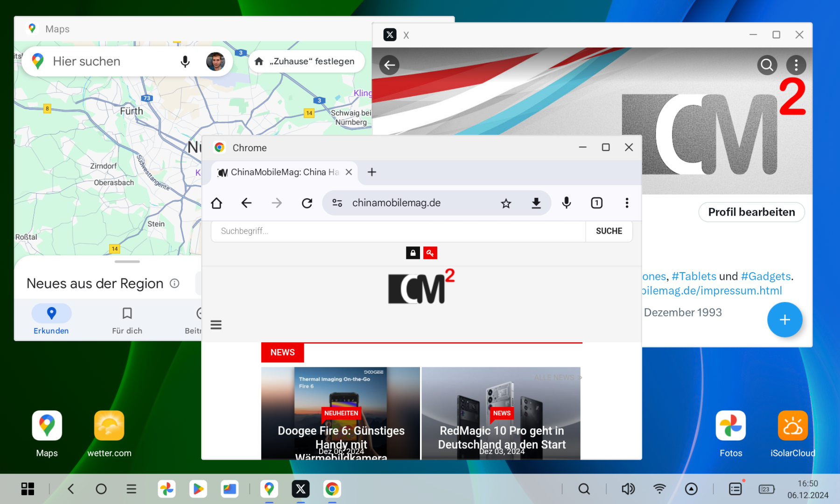Image resolution: width=840 pixels, height=504 pixels.
Task: Launch the iSolarCloud desktop shortcut
Action: coord(793,434)
